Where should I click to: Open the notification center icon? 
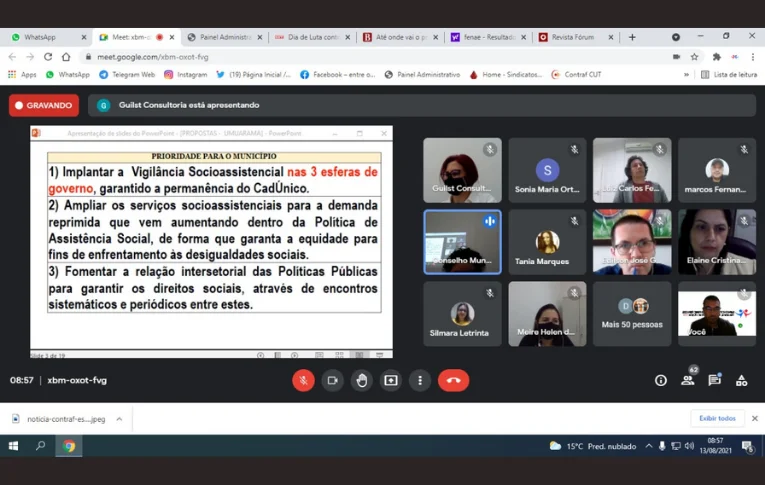click(x=747, y=446)
